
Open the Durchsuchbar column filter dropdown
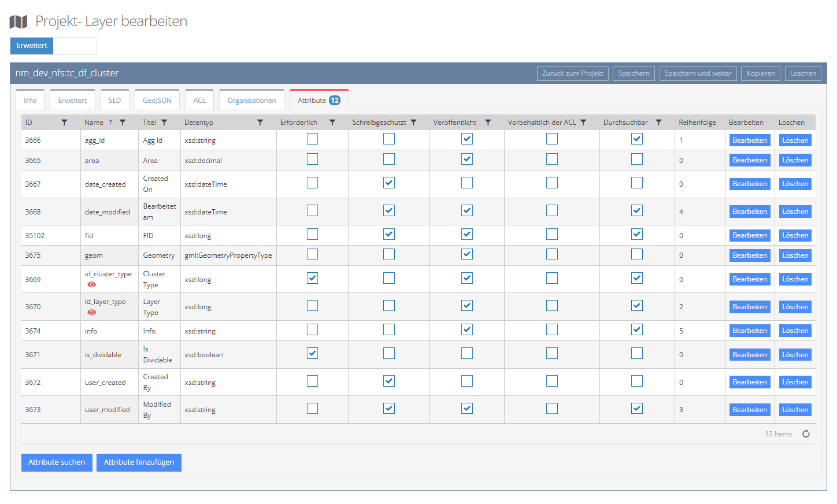click(x=658, y=123)
